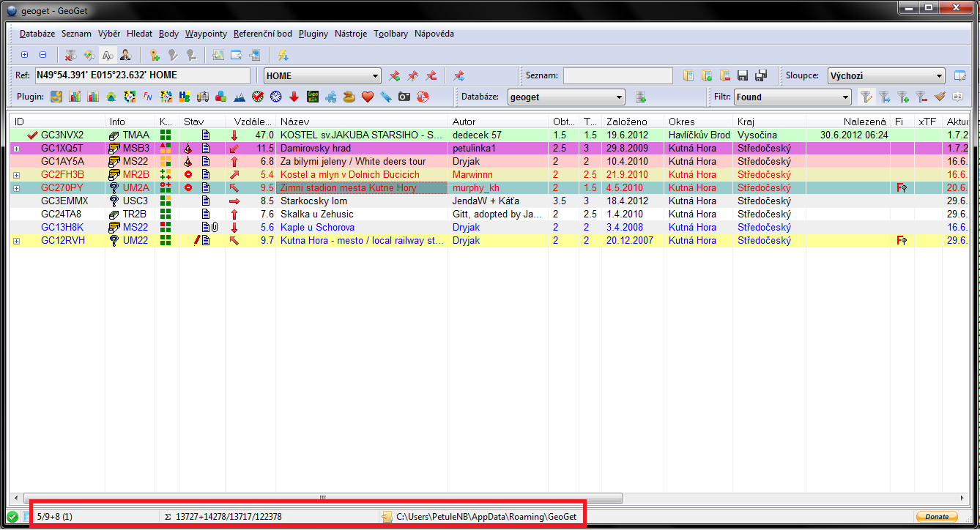Click the database with green plus icon
This screenshot has width=980, height=530.
pyautogui.click(x=640, y=97)
